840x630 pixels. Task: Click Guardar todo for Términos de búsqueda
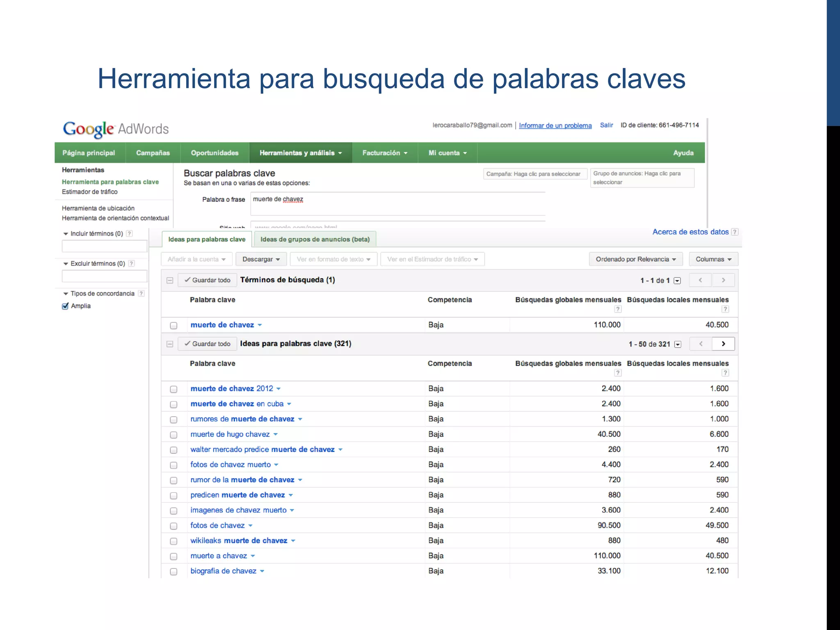pos(208,280)
